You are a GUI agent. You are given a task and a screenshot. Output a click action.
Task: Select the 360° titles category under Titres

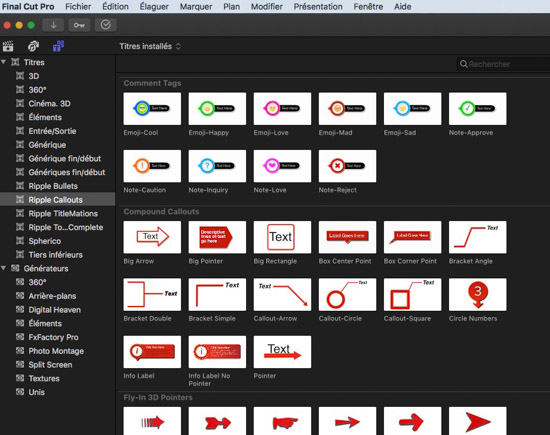pos(58,90)
